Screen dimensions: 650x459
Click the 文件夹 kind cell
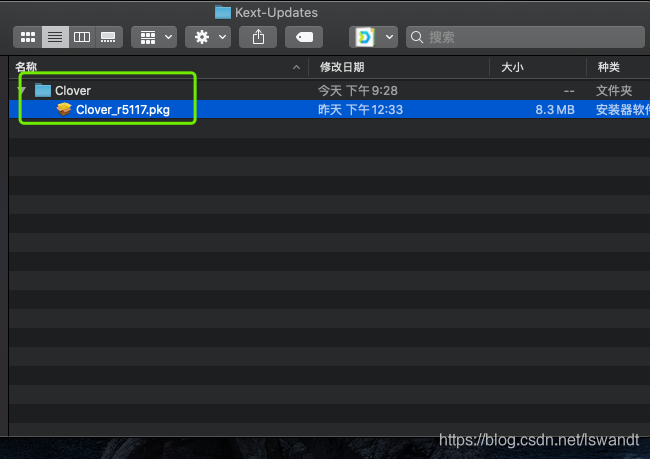pos(614,90)
